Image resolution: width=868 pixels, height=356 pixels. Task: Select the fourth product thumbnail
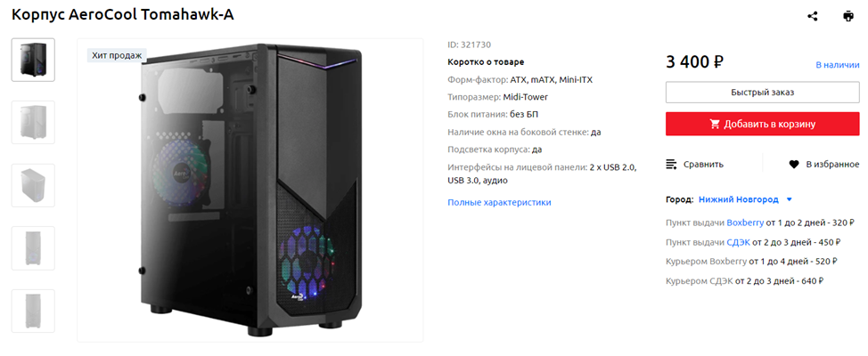[33, 248]
